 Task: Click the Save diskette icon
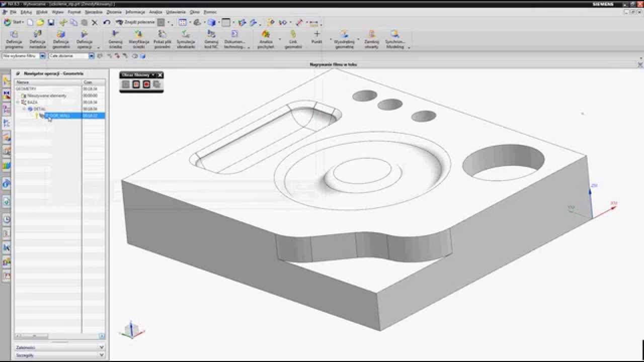coord(51,22)
